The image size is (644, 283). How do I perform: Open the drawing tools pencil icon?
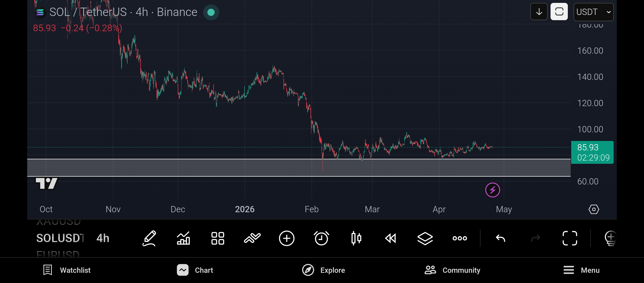pyautogui.click(x=149, y=238)
